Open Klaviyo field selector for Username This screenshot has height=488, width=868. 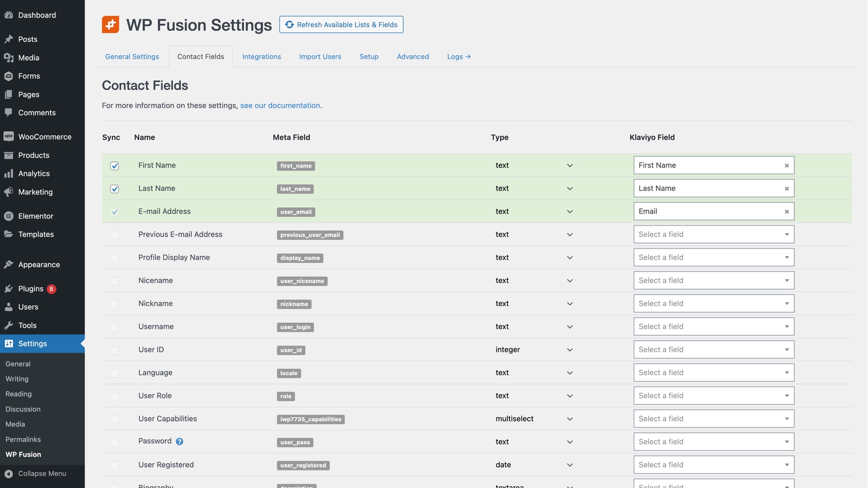pyautogui.click(x=713, y=327)
